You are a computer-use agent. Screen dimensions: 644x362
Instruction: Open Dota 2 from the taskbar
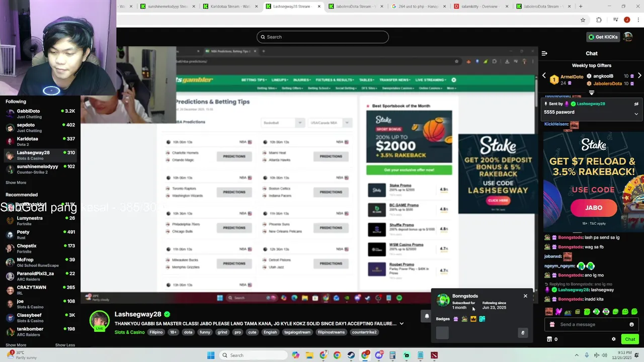pos(434,355)
